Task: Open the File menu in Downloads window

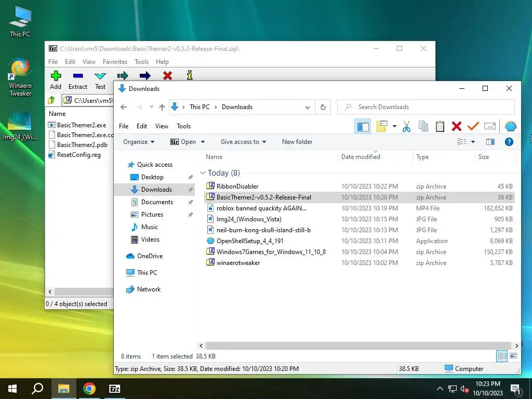Action: (124, 126)
